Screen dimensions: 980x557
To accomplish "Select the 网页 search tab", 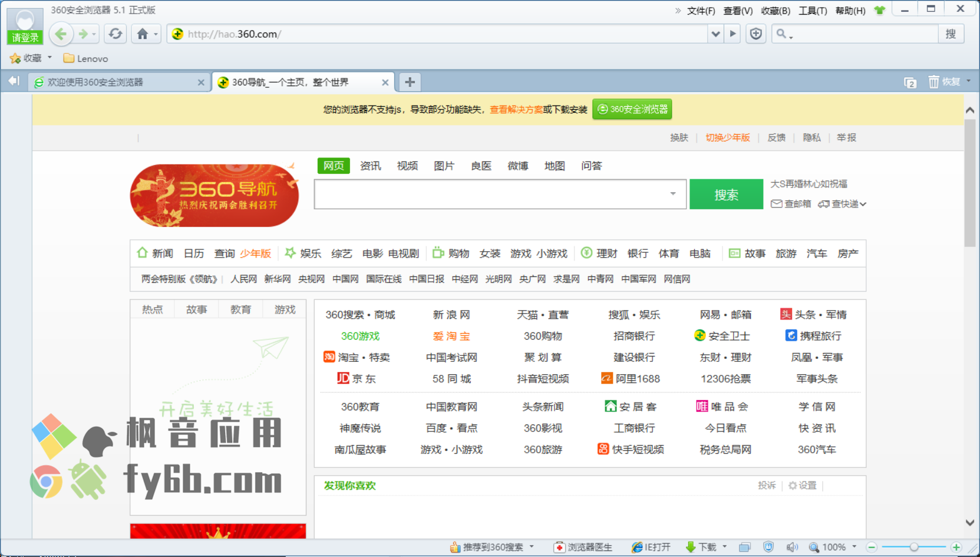I will [x=334, y=166].
